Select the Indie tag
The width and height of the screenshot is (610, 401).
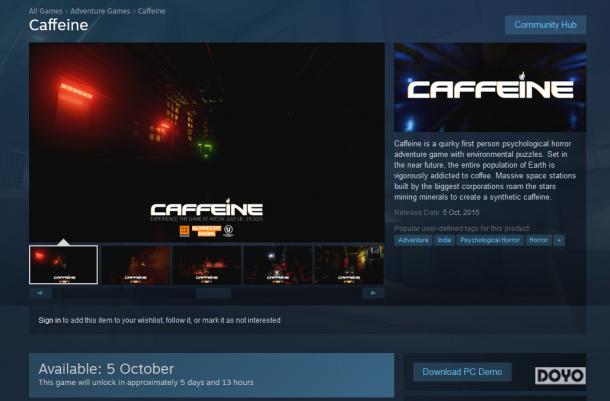point(444,240)
